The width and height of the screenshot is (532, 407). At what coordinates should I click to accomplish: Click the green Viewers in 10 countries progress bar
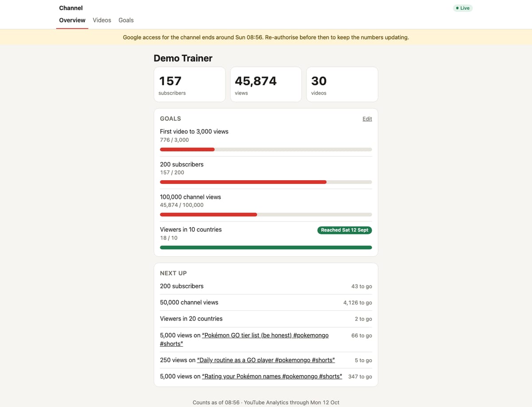coord(266,248)
